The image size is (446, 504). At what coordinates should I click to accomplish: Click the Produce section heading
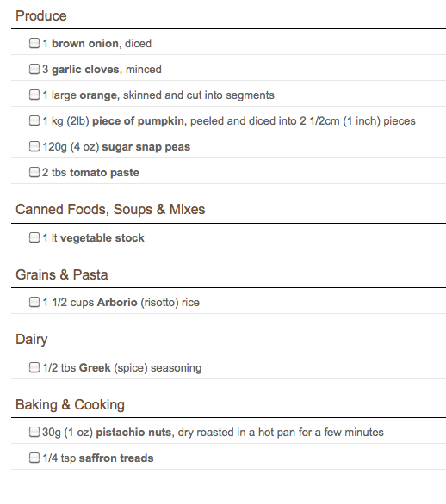(41, 15)
